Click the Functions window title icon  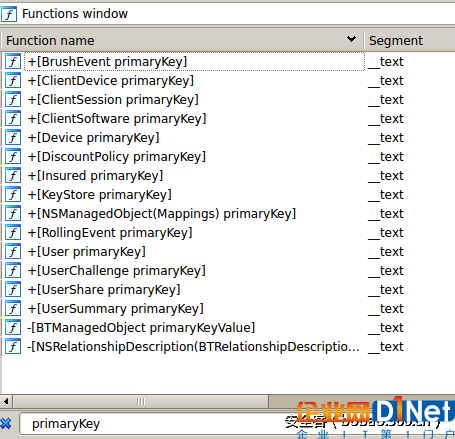pyautogui.click(x=9, y=14)
